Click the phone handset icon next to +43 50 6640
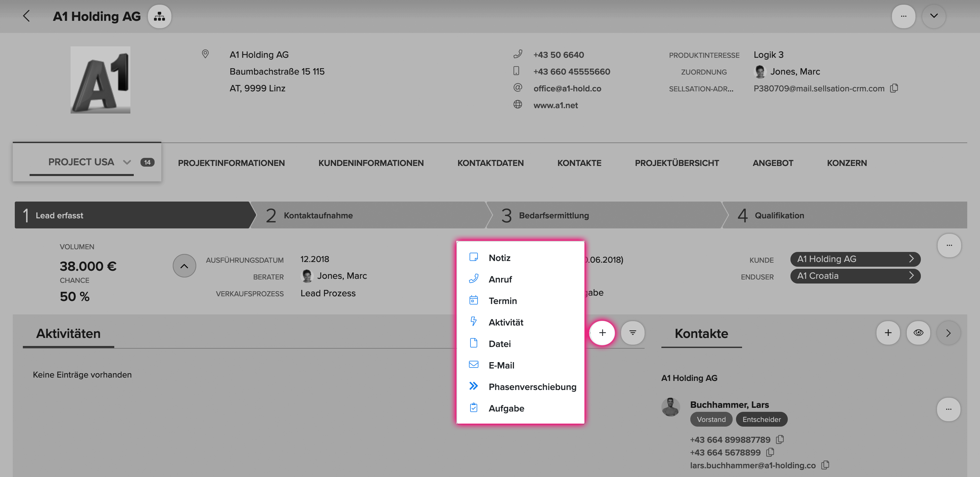This screenshot has width=980, height=477. point(518,54)
